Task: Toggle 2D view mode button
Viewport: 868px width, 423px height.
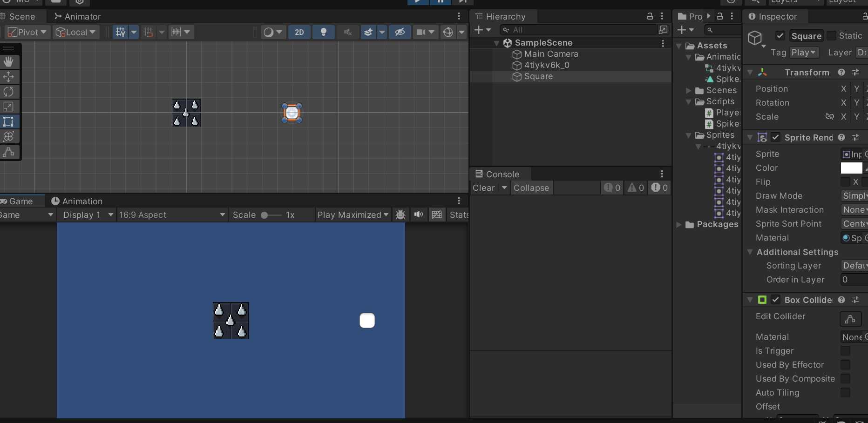Action: tap(299, 32)
